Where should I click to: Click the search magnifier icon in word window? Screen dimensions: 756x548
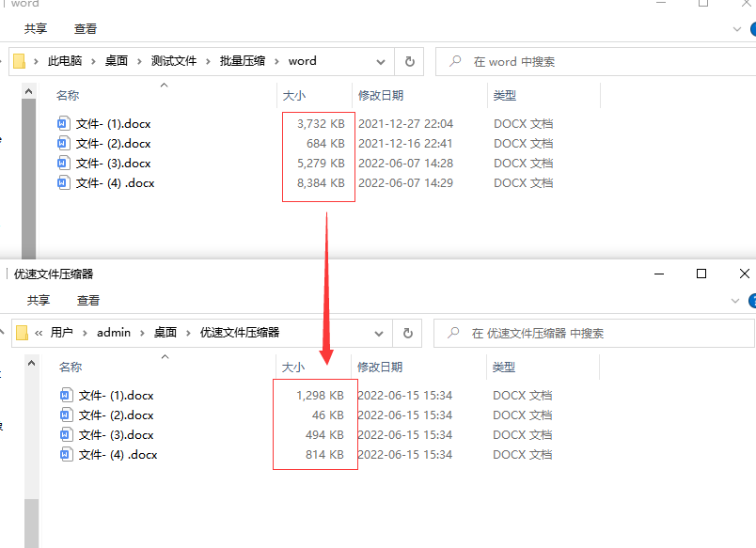click(x=455, y=61)
